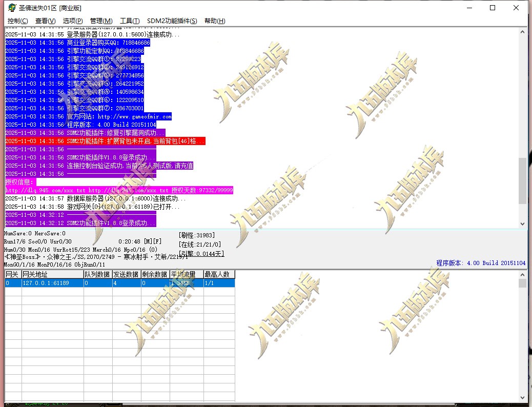The height and width of the screenshot is (407, 532).
Task: Click the 授权信息: log line
Action: coord(21,182)
